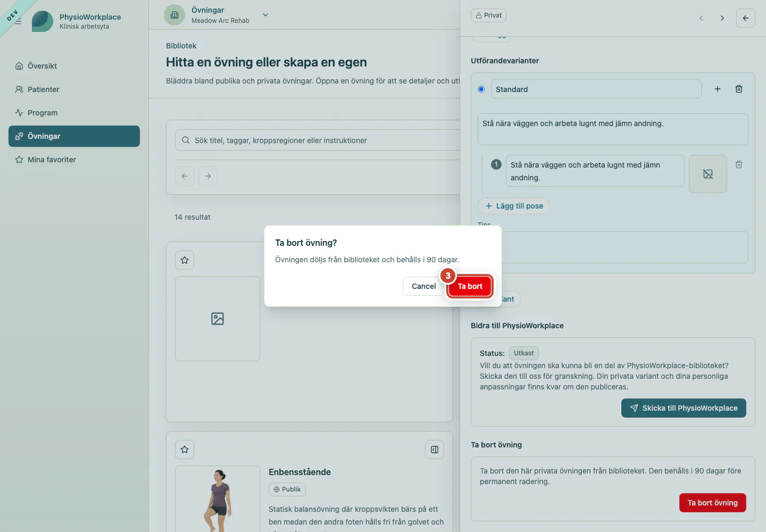Open the Program section

(74, 113)
